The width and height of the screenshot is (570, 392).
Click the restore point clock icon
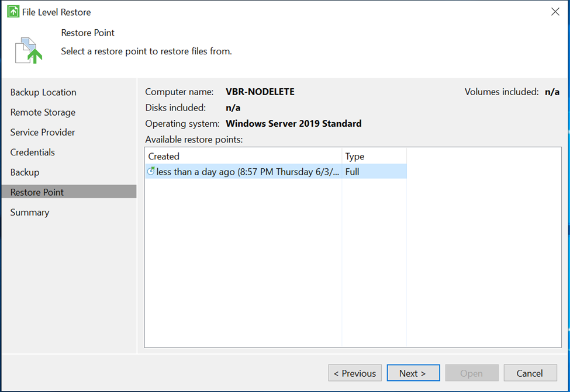pos(151,172)
